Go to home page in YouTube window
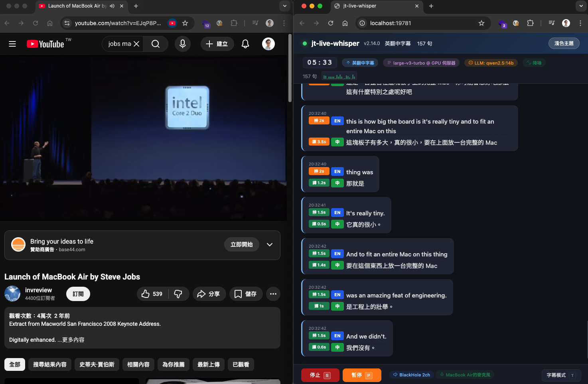 [x=50, y=23]
